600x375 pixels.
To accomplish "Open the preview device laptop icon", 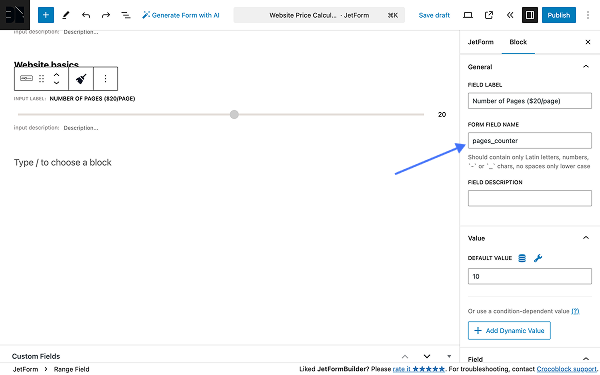I will click(x=468, y=15).
